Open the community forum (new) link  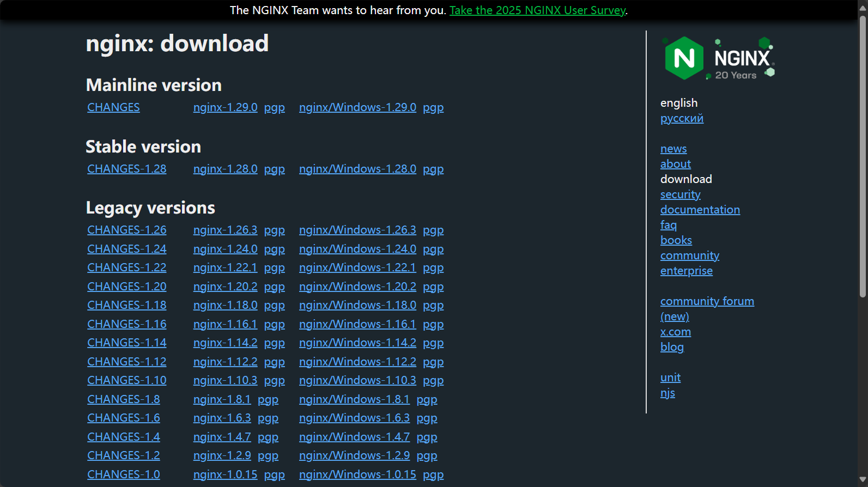pos(707,309)
